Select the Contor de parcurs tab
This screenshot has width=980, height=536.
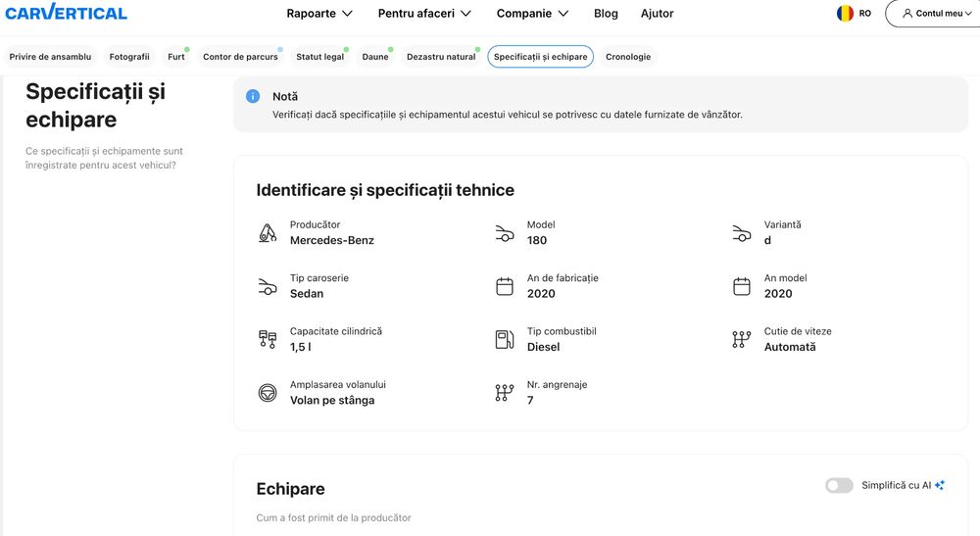pyautogui.click(x=240, y=57)
